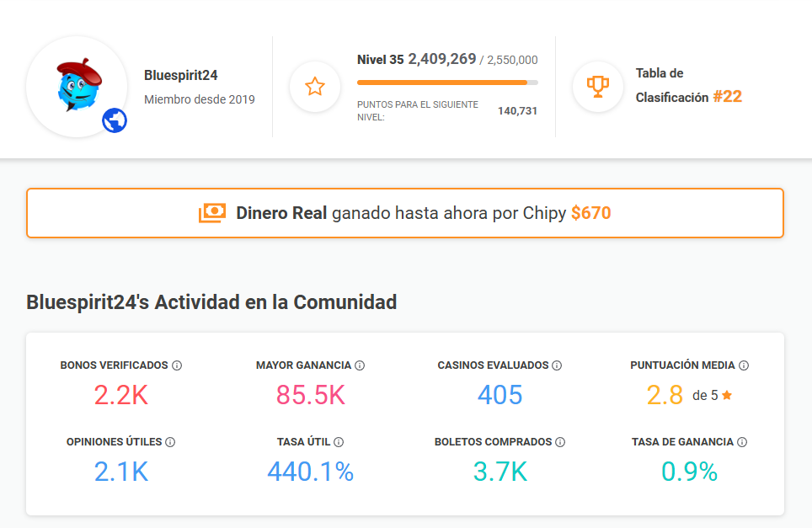Click the 405 casinos evaluated count

pos(499,395)
